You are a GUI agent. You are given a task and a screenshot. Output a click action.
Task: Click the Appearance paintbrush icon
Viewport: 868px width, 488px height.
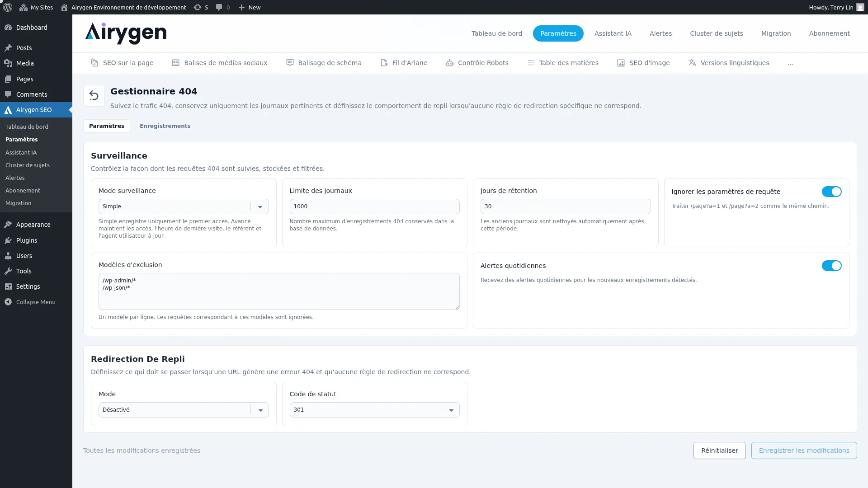(8, 225)
